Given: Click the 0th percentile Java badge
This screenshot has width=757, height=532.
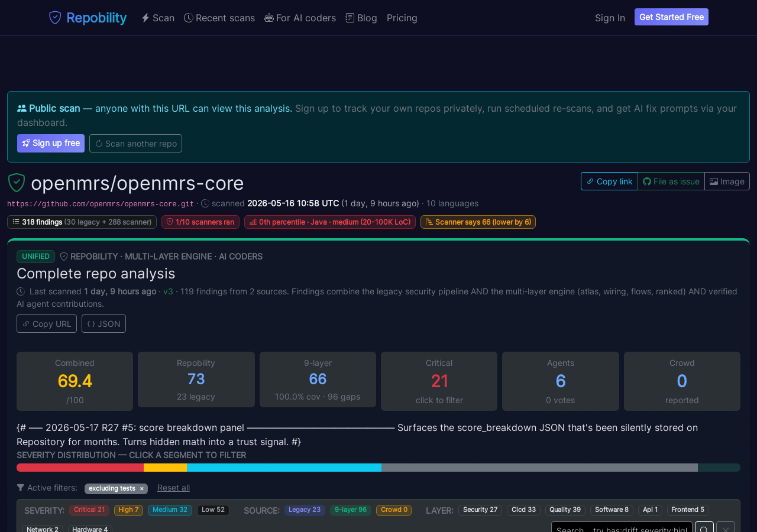Looking at the screenshot, I should tap(330, 222).
